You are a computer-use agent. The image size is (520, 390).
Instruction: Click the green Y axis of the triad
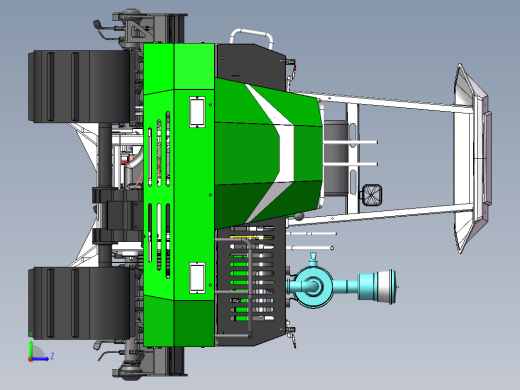click(31, 349)
